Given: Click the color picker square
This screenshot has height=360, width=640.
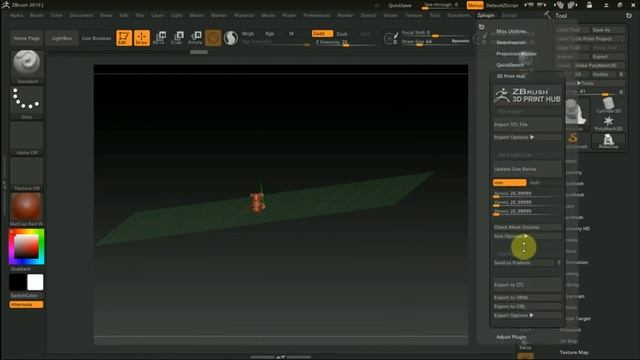Looking at the screenshot, I should coord(27,246).
